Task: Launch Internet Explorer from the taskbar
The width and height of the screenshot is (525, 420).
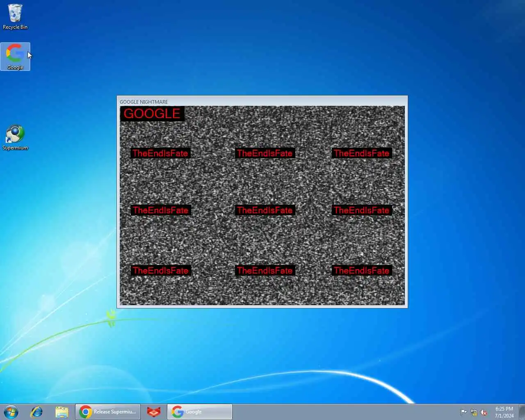Action: pos(37,411)
